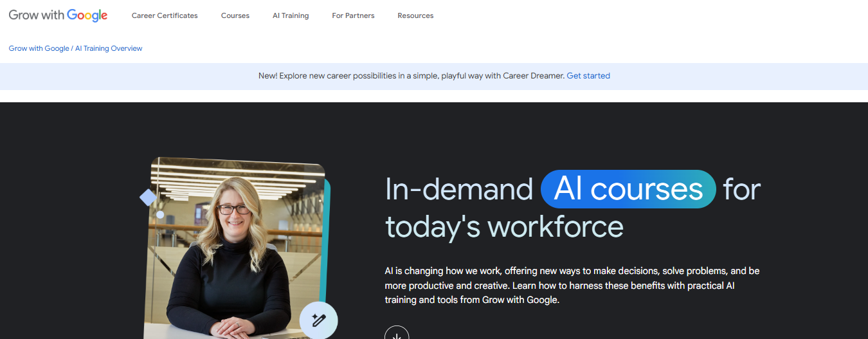Screen dimensions: 868x339
Task: Click the today's workforce headline text
Action: 504,226
